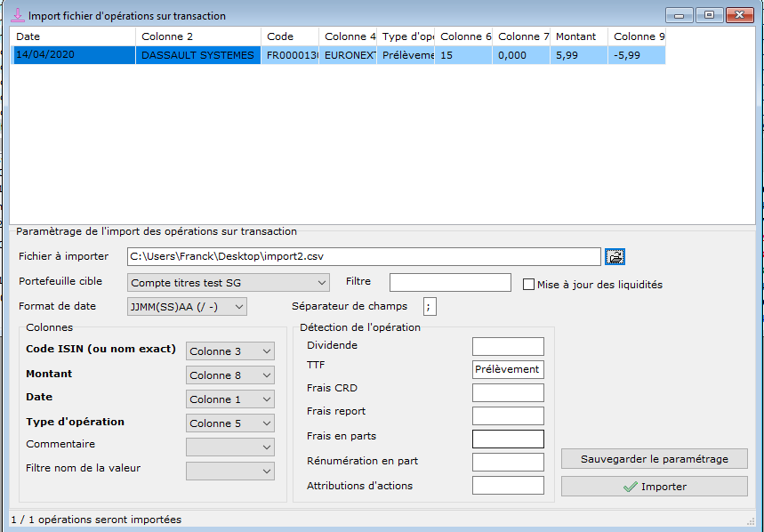Select the EURONEXT cell
Image resolution: width=764 pixels, height=532 pixels.
coord(348,55)
